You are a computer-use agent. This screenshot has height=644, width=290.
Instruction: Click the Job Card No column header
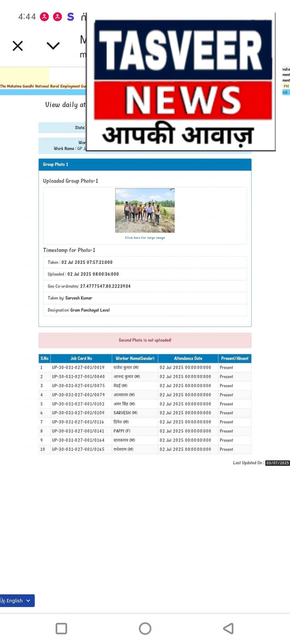pyautogui.click(x=81, y=358)
